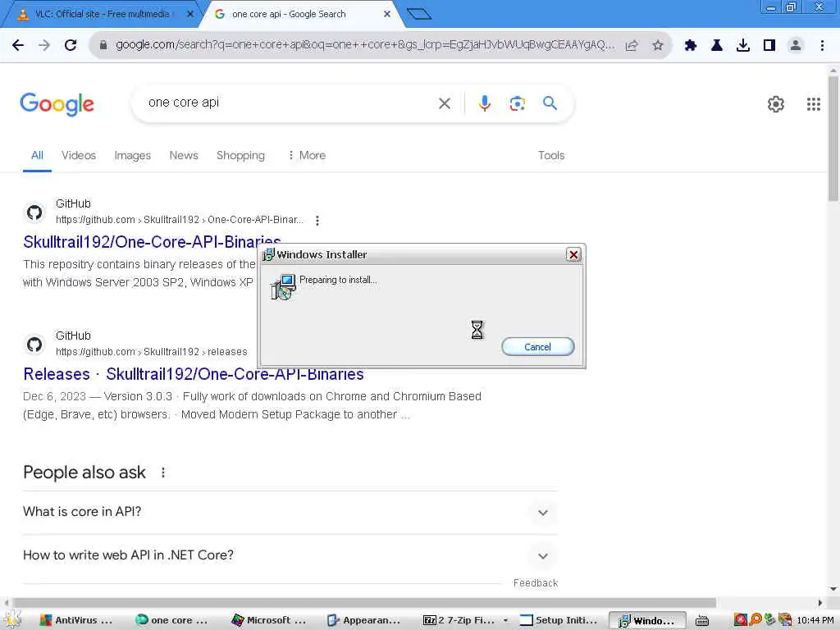Image resolution: width=840 pixels, height=630 pixels.
Task: Open the new tab button
Action: click(419, 13)
